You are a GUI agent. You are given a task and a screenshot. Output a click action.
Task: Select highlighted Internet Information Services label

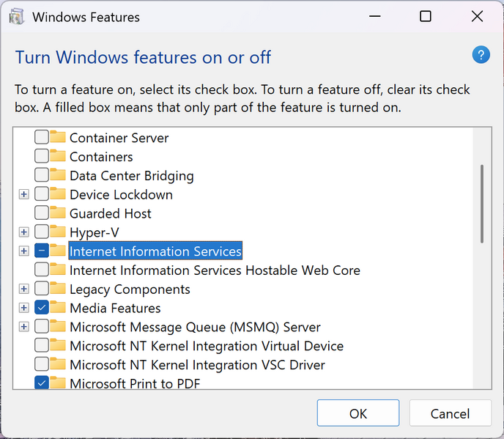pos(155,251)
